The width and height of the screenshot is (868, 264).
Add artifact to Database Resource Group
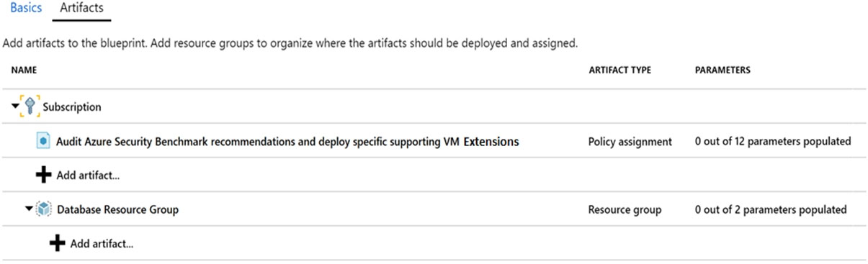[102, 244]
